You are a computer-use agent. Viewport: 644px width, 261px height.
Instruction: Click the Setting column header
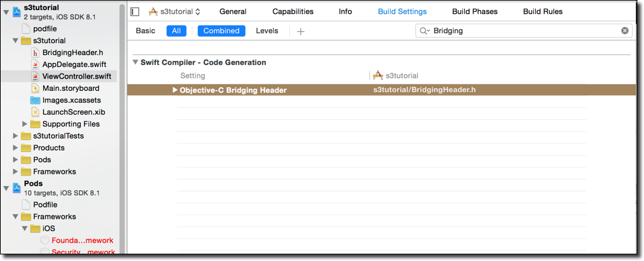click(x=192, y=76)
